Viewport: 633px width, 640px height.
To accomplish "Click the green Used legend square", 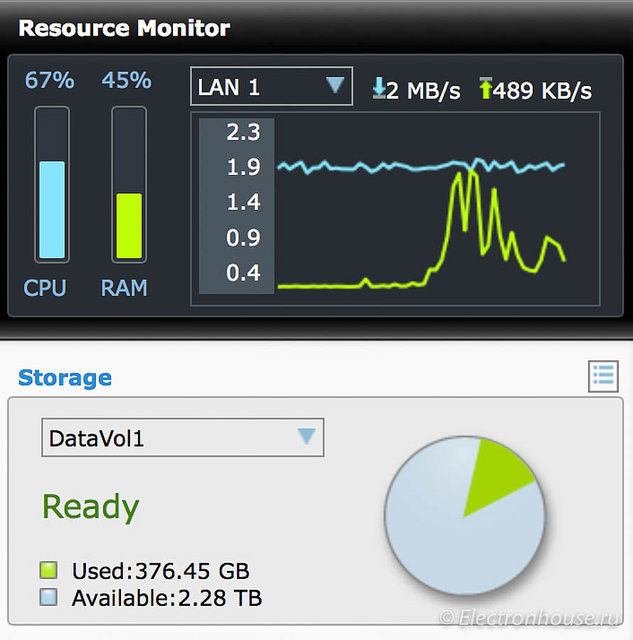I will [x=48, y=572].
